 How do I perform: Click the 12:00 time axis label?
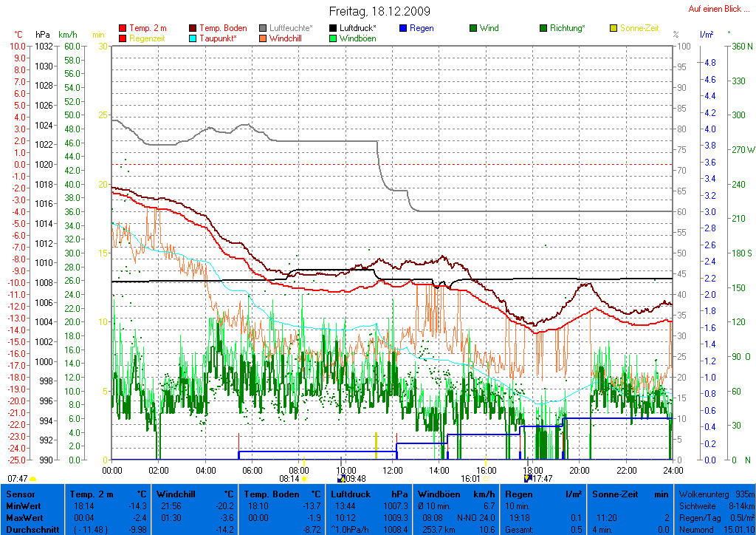pos(393,470)
